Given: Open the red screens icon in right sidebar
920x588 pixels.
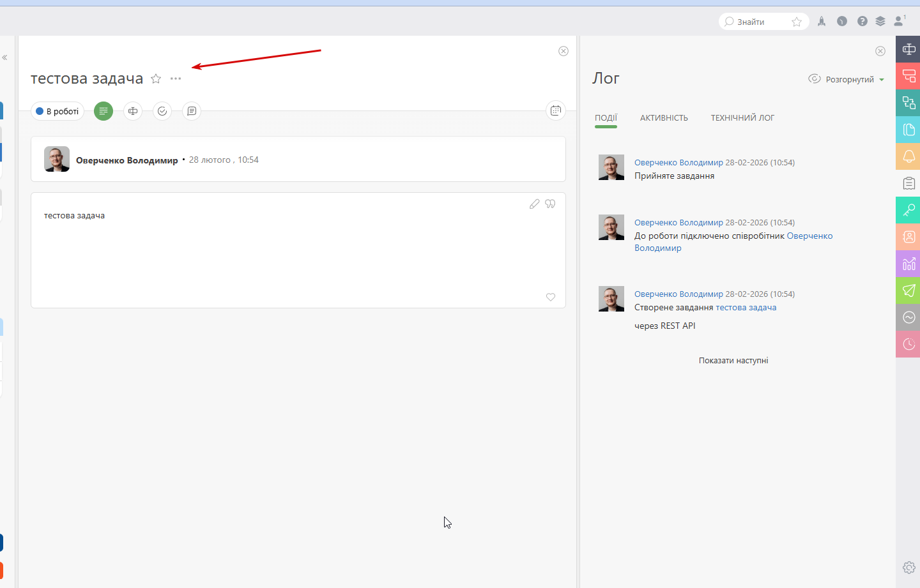Looking at the screenshot, I should point(908,76).
